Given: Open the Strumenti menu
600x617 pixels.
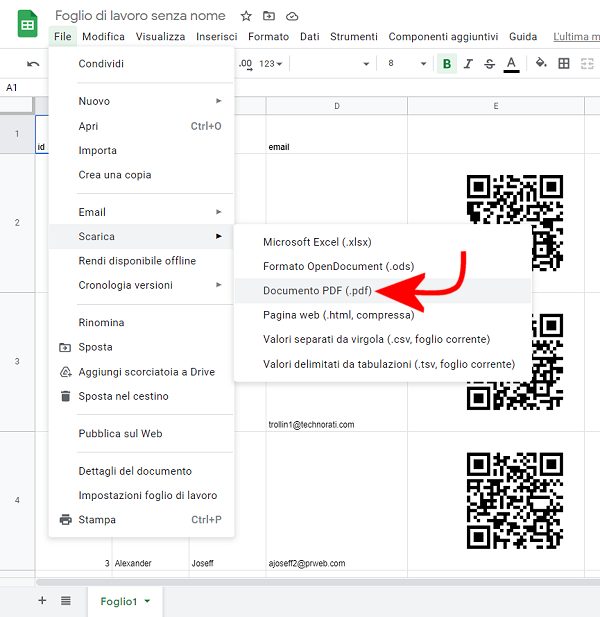Looking at the screenshot, I should pyautogui.click(x=354, y=37).
